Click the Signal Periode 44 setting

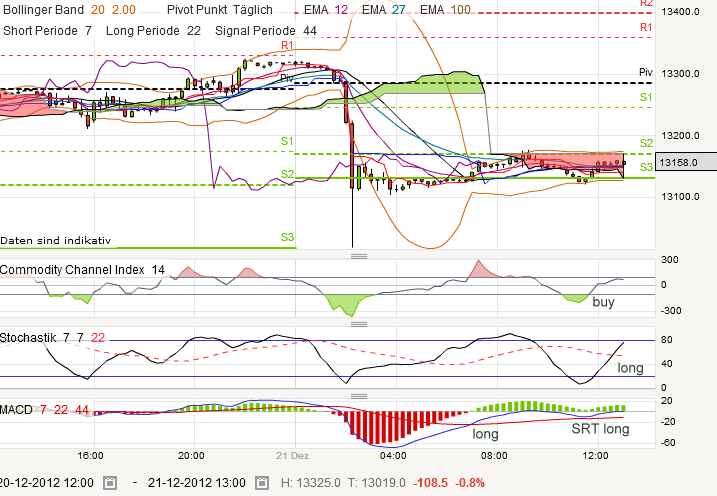pyautogui.click(x=266, y=31)
